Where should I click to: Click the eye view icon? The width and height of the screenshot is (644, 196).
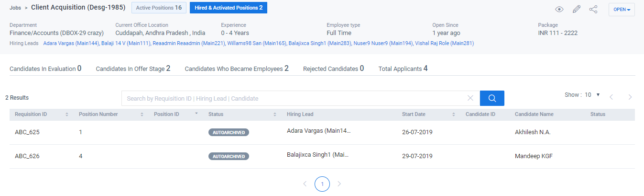pyautogui.click(x=559, y=10)
